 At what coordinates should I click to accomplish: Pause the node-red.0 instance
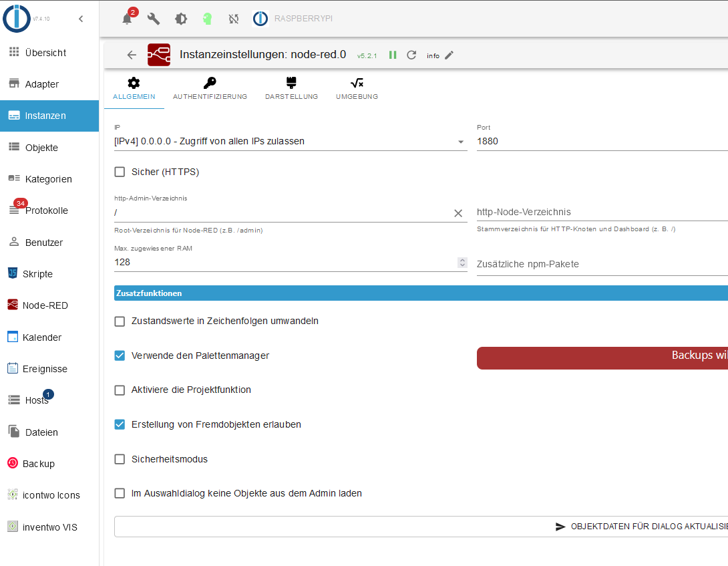(x=393, y=55)
